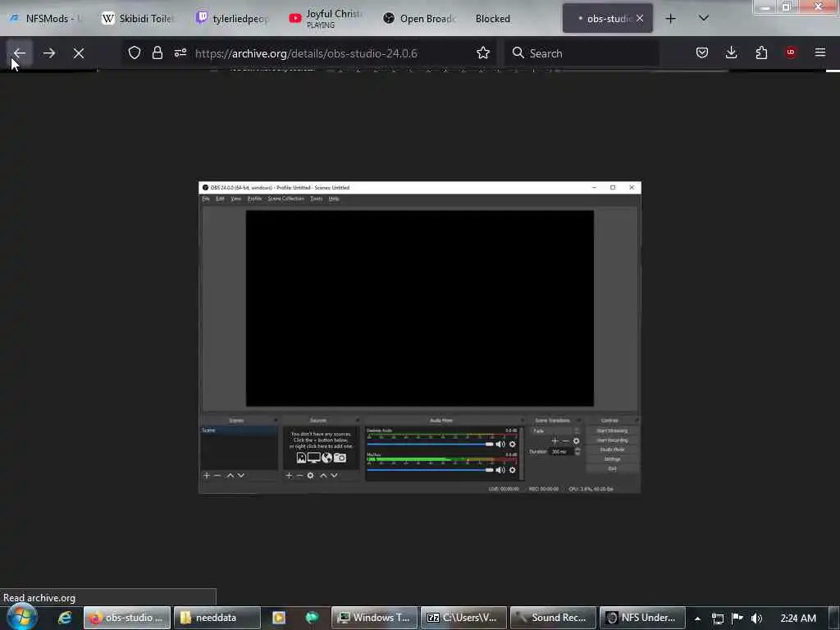Go back to the previous page
Viewport: 840px width, 630px height.
point(20,53)
